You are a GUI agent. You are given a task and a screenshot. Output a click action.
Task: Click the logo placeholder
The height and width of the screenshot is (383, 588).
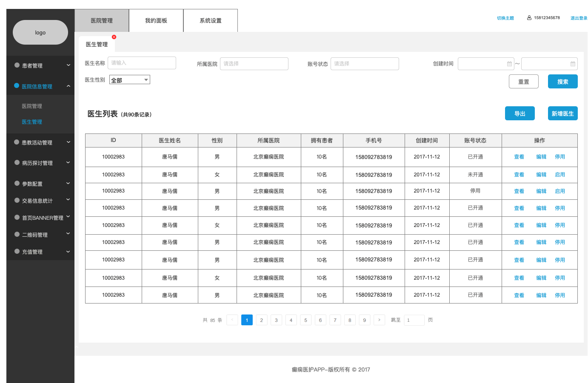[x=40, y=32]
